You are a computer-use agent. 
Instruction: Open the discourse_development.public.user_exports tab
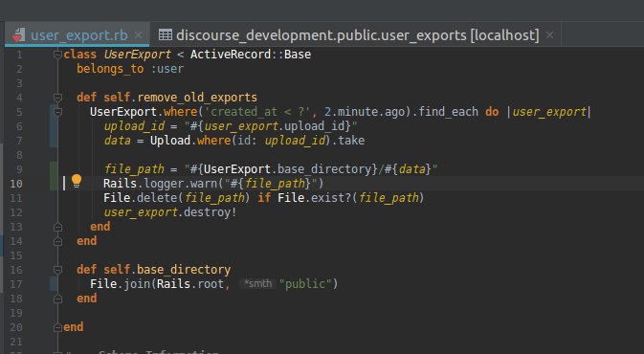[357, 35]
